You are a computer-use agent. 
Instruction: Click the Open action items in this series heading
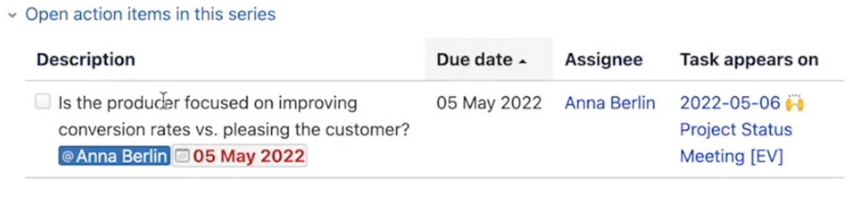pos(151,14)
